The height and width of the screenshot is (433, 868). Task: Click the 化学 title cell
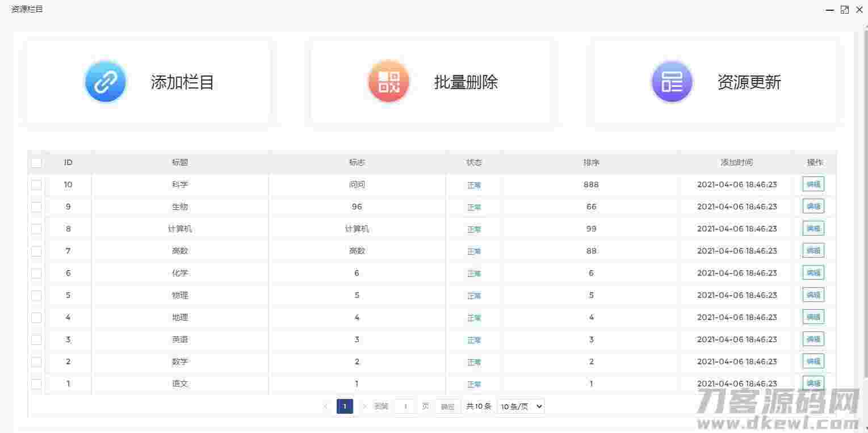tap(180, 273)
